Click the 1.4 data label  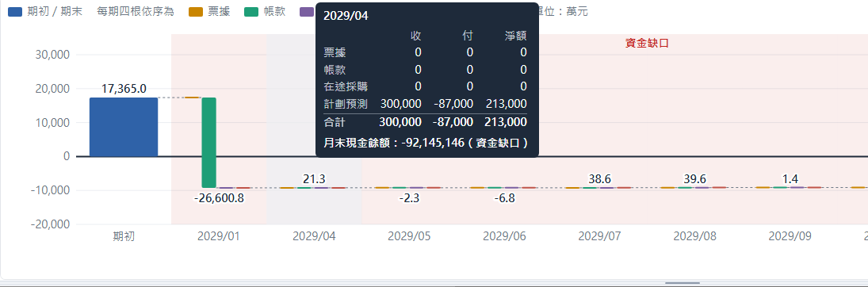pos(790,178)
